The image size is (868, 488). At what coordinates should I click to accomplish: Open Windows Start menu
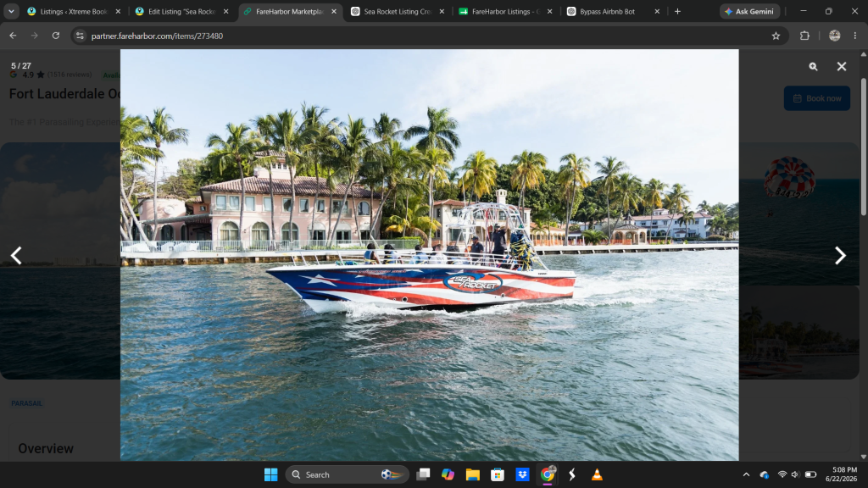pyautogui.click(x=270, y=474)
